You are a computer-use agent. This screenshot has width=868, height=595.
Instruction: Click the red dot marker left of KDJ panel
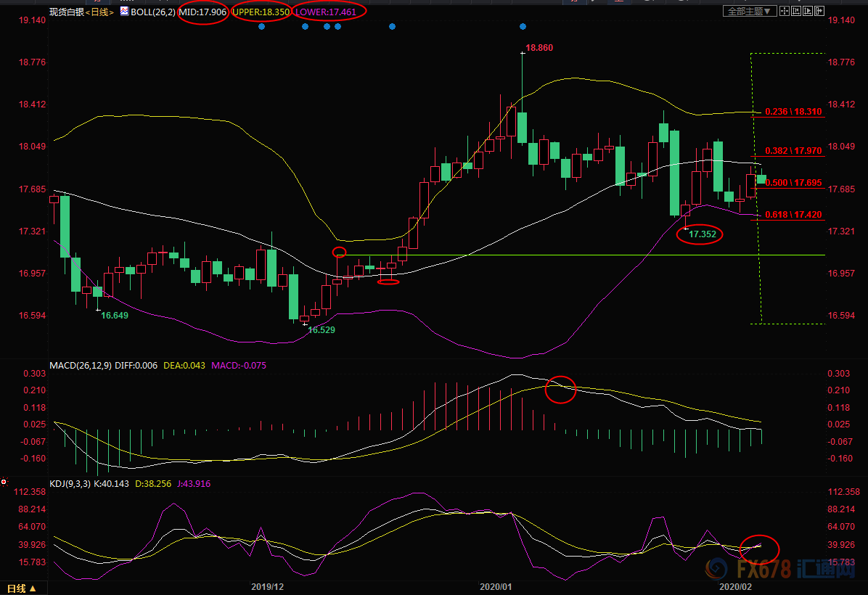pos(4,482)
